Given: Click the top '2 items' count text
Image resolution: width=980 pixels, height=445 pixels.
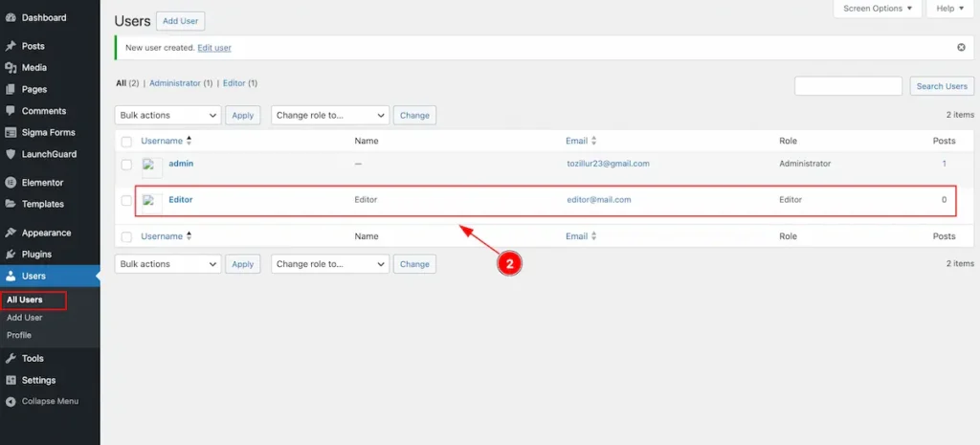Looking at the screenshot, I should [x=960, y=115].
